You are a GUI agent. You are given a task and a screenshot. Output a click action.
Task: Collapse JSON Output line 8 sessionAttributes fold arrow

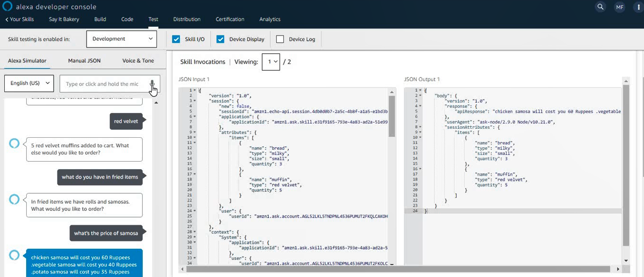click(x=420, y=127)
